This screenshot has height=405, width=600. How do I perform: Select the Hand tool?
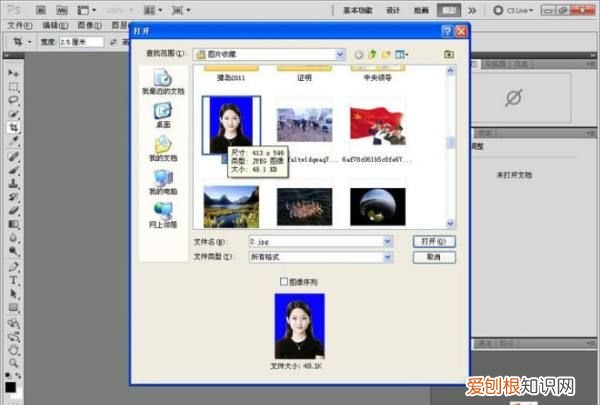coord(13,350)
